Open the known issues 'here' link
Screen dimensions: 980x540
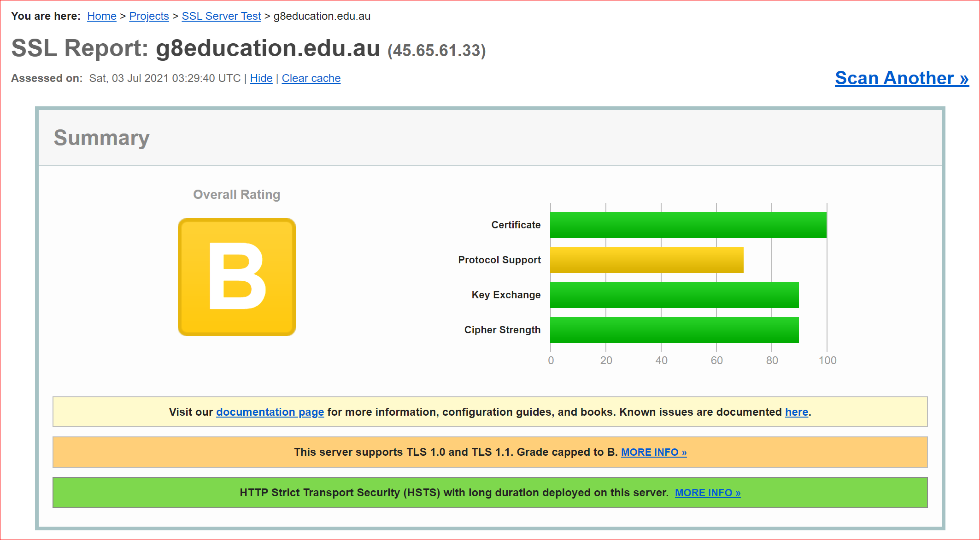coord(797,412)
